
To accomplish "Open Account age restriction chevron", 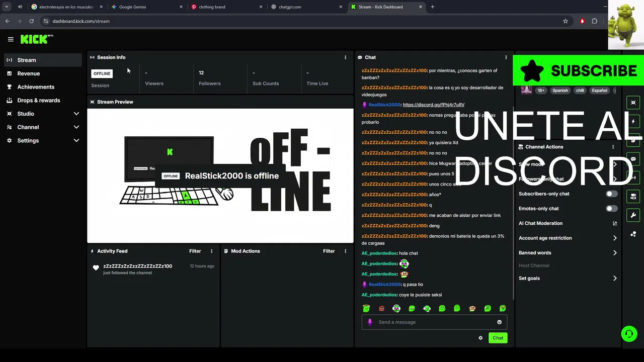I will [615, 238].
